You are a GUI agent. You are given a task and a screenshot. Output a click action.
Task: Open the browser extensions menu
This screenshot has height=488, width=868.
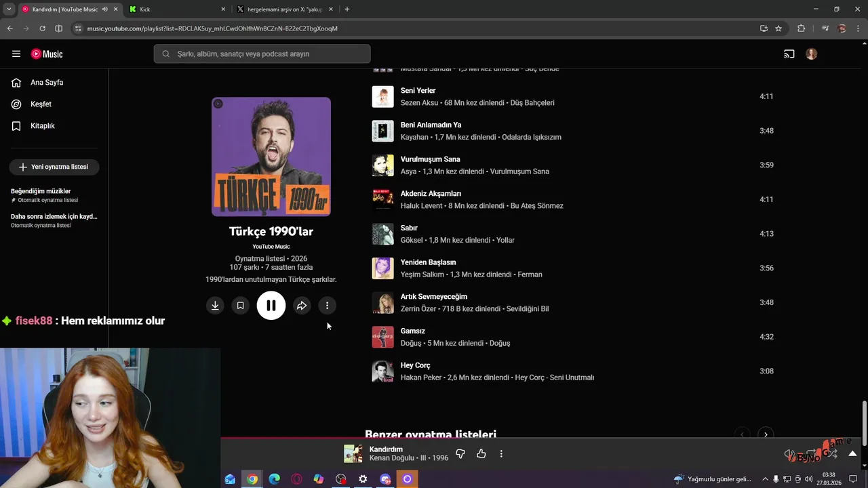801,28
